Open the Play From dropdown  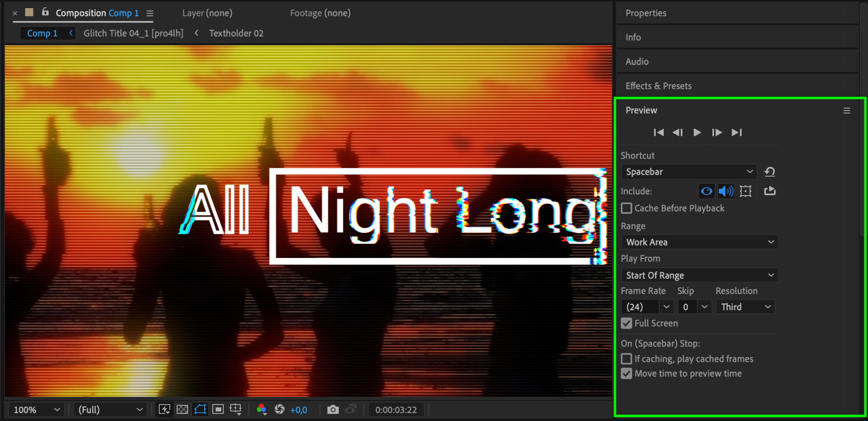click(700, 275)
